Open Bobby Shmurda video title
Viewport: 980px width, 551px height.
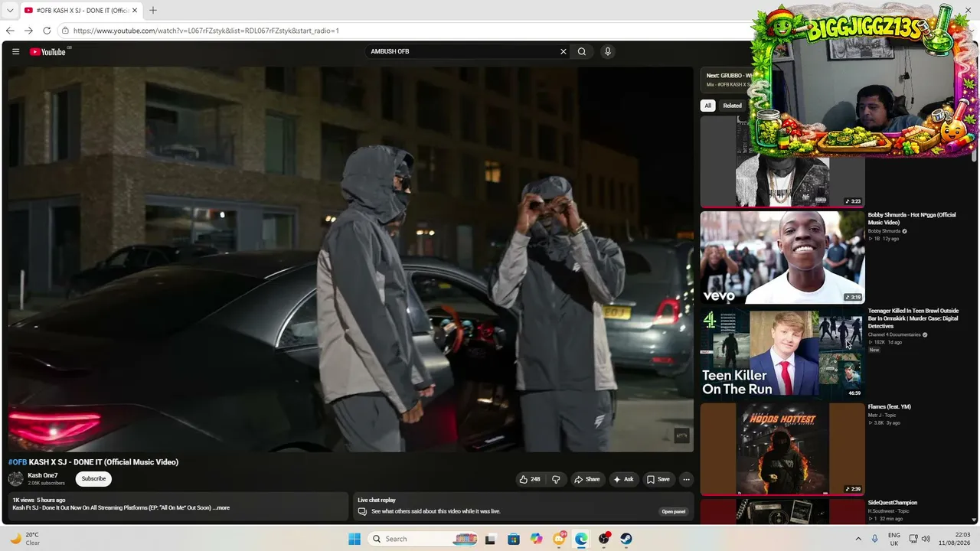coord(912,219)
